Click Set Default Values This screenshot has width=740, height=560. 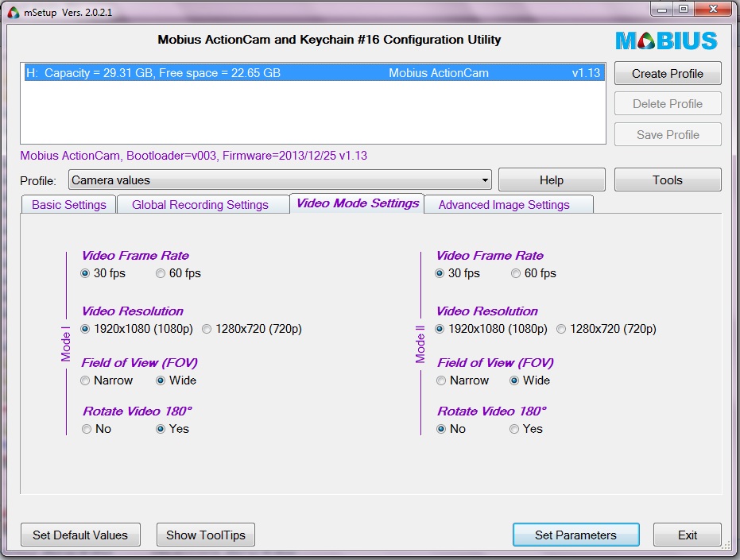pos(80,535)
